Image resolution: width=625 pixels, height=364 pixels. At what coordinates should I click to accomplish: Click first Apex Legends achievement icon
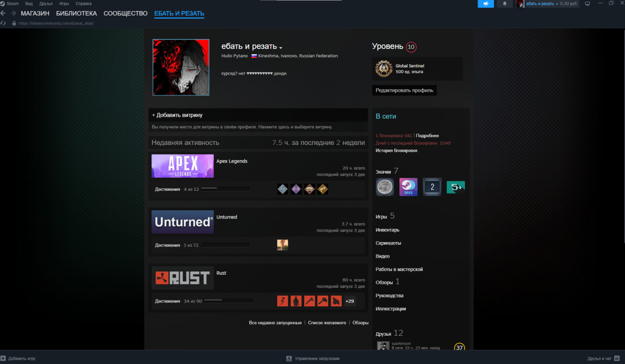pos(283,189)
